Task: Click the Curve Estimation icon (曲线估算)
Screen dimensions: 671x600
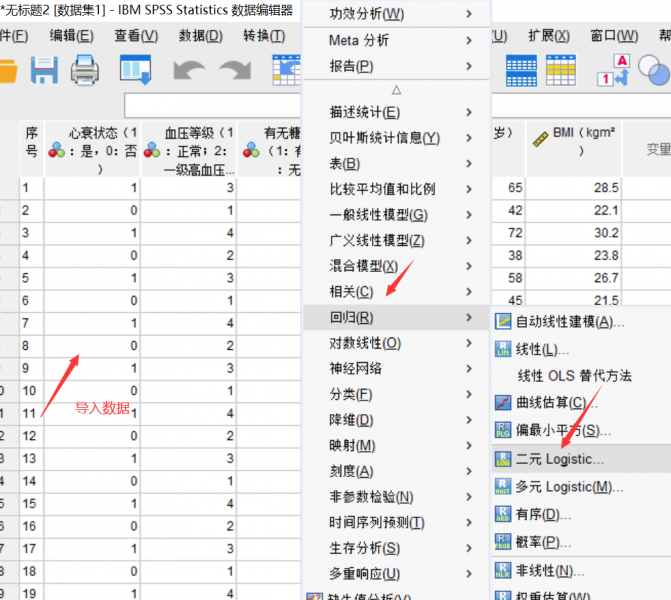Action: coord(503,403)
